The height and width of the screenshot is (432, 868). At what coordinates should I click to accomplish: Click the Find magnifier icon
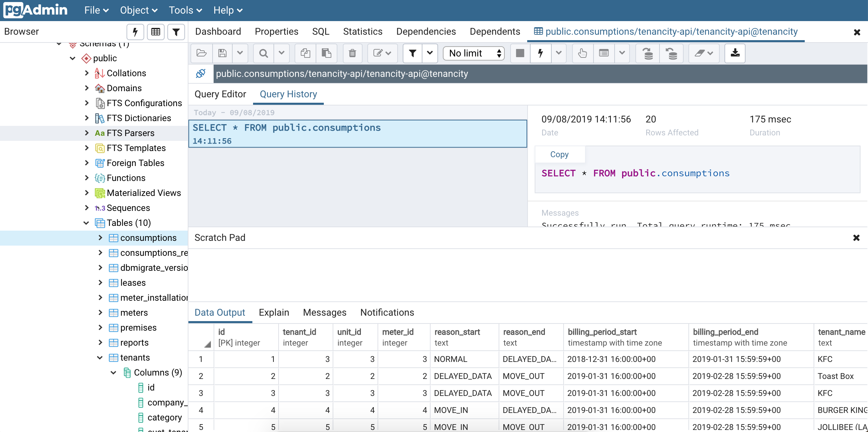[263, 53]
